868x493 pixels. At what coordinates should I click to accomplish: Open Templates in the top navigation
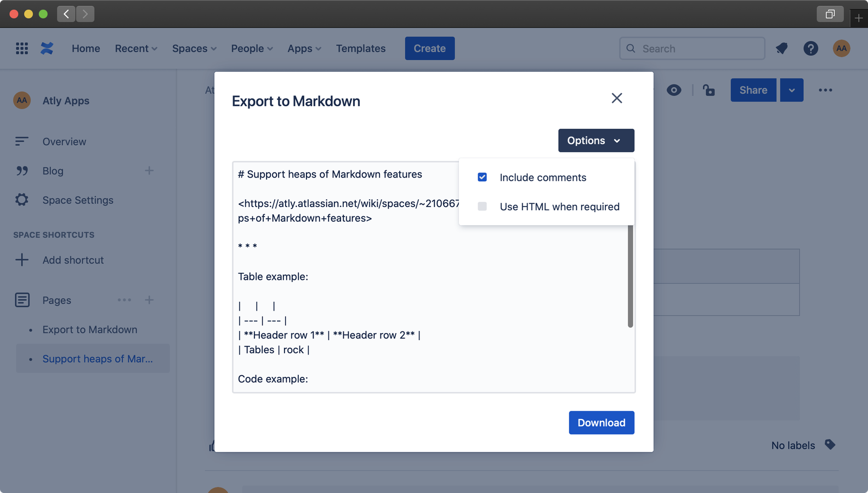click(x=361, y=48)
